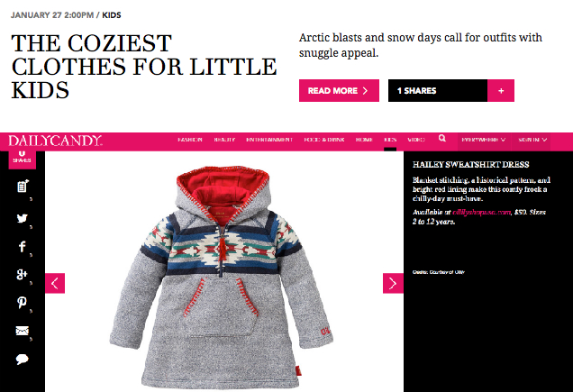Click the Google Plus share icon

(22, 274)
